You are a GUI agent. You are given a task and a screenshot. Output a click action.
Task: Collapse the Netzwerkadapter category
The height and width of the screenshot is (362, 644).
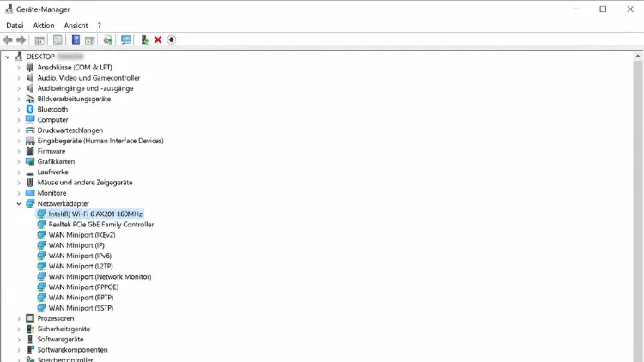(19, 203)
